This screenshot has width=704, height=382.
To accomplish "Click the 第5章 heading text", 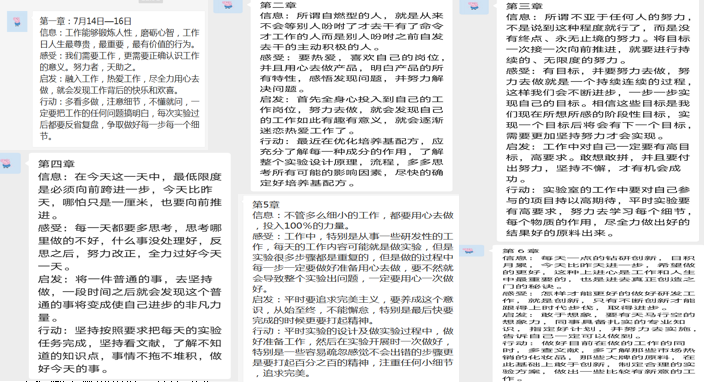I will pos(266,205).
